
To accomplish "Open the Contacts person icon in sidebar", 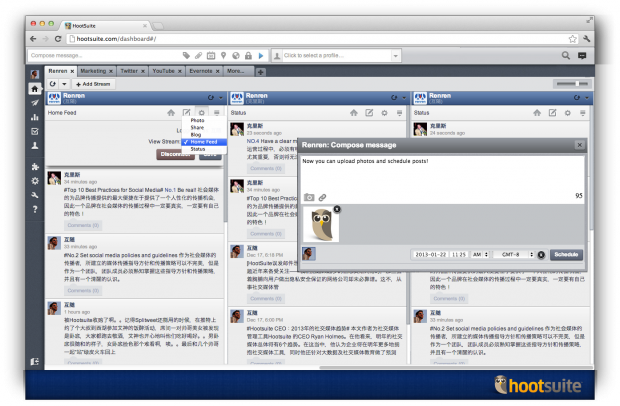I will click(x=35, y=145).
